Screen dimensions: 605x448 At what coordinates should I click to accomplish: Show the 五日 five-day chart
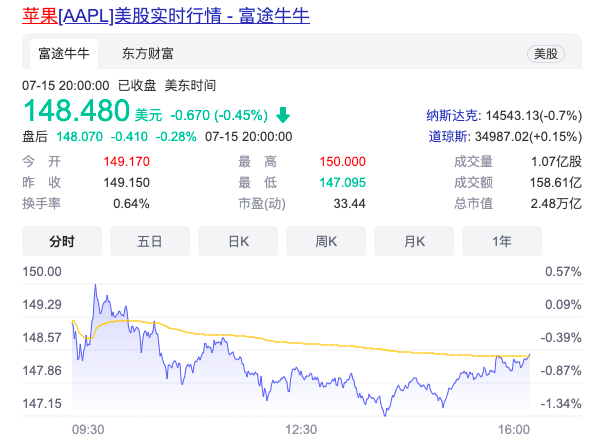[150, 241]
